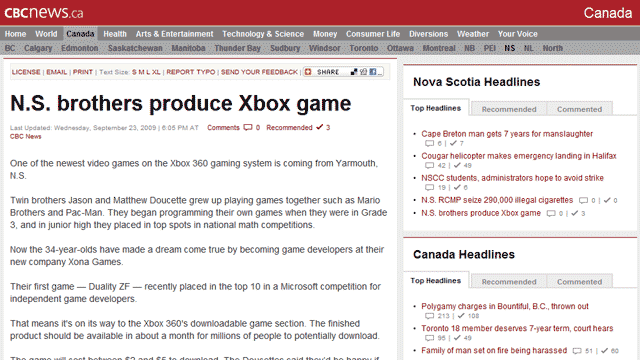Open Weather section

(x=473, y=34)
